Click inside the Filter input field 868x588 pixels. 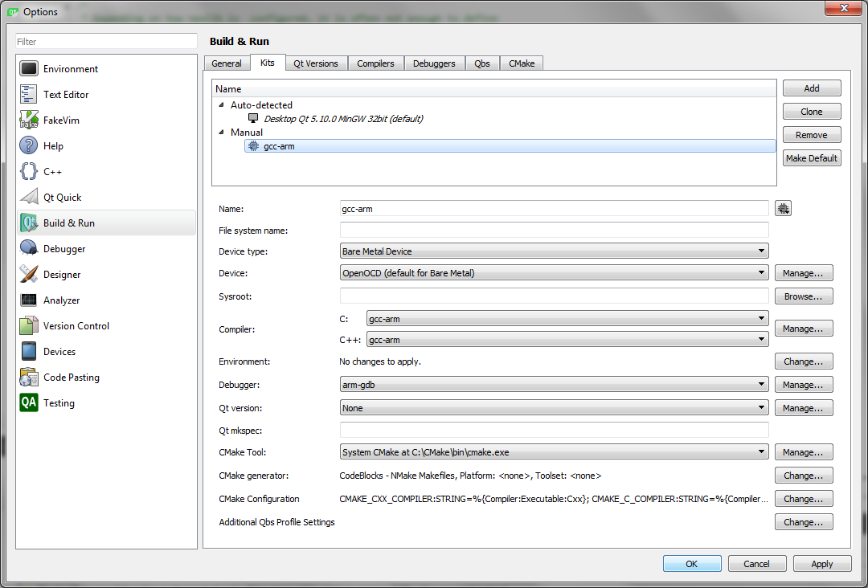[104, 40]
